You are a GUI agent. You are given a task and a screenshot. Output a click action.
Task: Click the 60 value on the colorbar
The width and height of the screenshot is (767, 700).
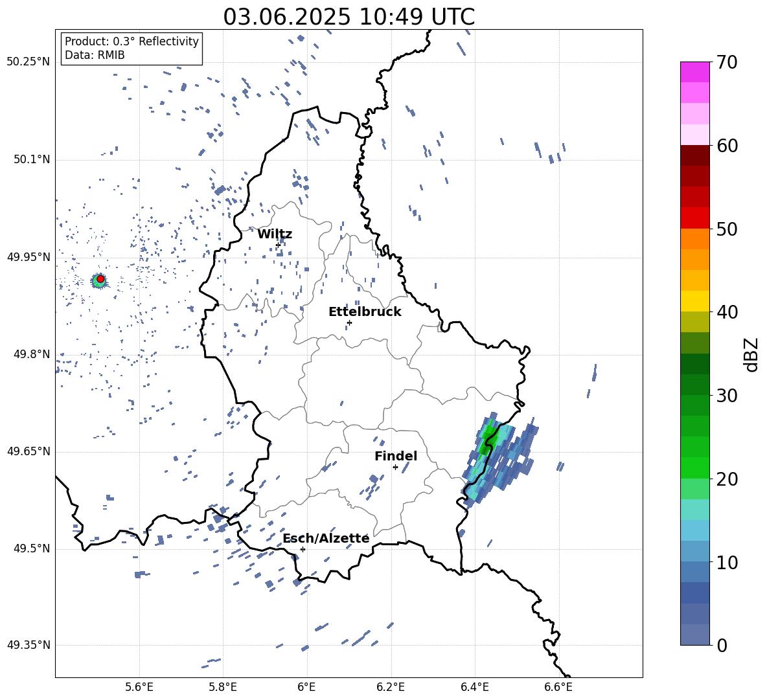point(727,146)
